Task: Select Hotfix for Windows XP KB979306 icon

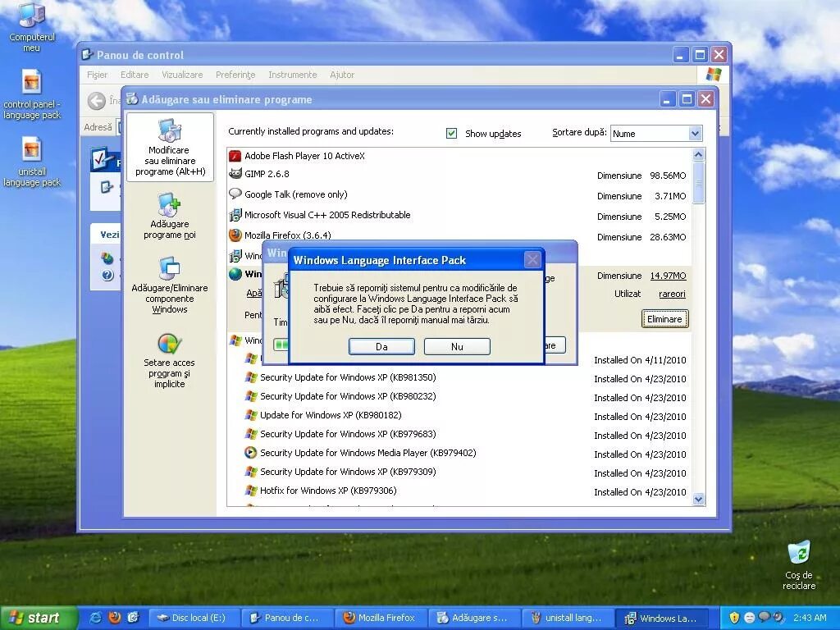Action: [251, 491]
